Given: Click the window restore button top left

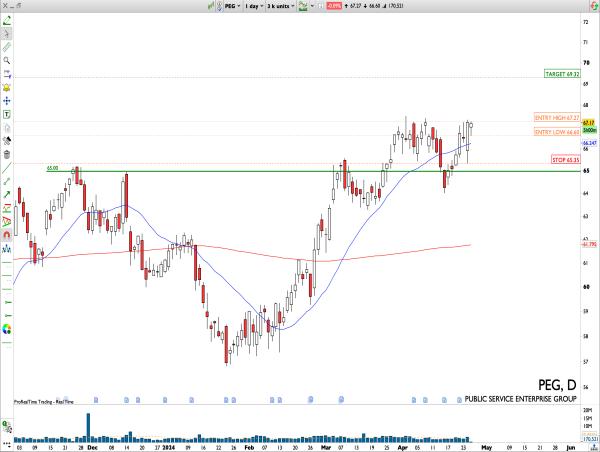Looking at the screenshot, I should click(x=19, y=6).
